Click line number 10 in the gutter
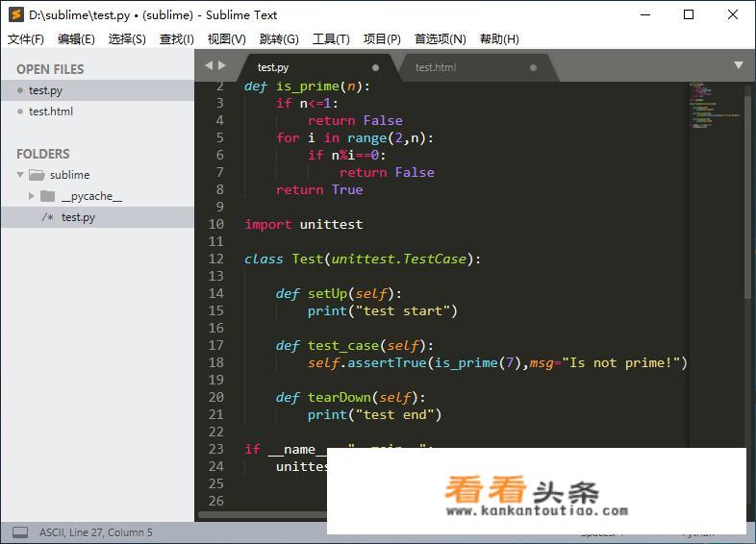756x544 pixels. pyautogui.click(x=216, y=224)
